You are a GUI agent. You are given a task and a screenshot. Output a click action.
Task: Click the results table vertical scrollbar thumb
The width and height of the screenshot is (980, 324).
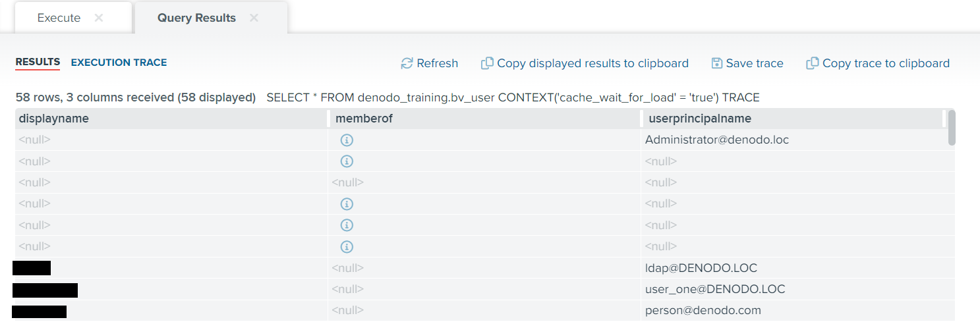(952, 127)
